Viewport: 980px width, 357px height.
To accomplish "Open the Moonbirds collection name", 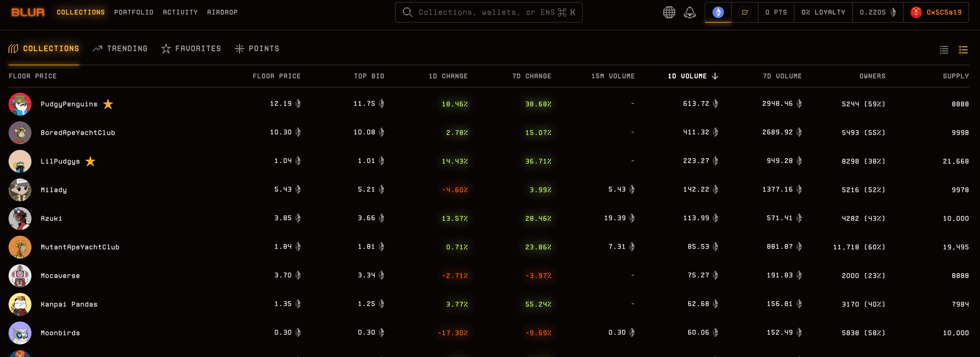I will point(60,333).
